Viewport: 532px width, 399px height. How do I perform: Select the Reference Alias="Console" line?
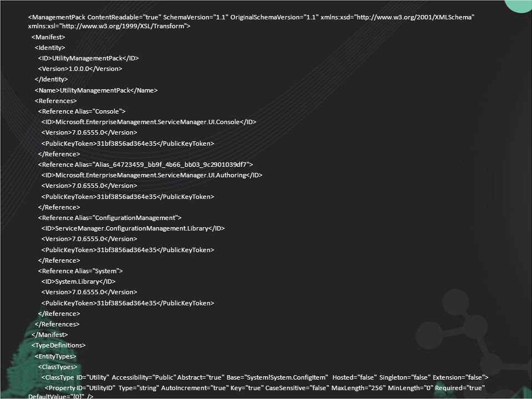(x=82, y=111)
